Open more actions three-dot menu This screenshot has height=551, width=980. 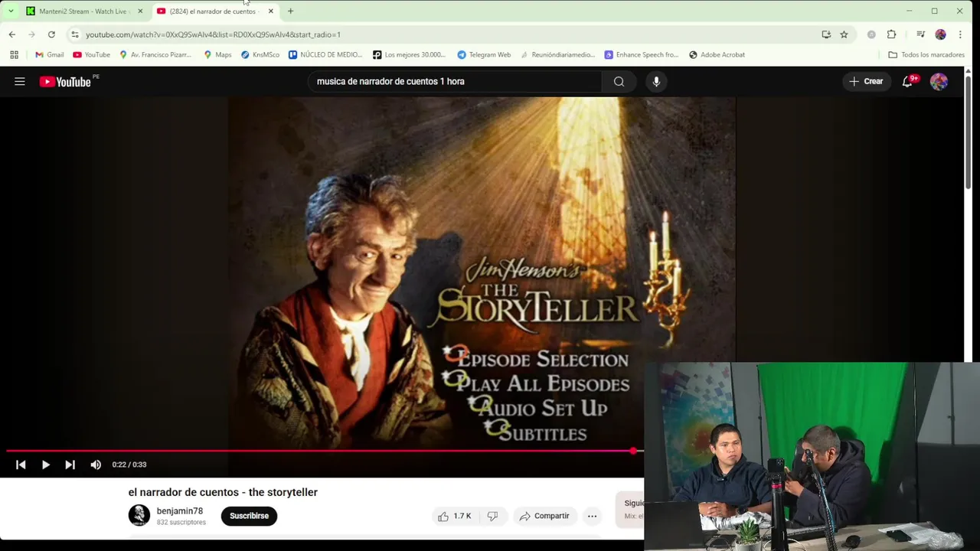pyautogui.click(x=592, y=516)
